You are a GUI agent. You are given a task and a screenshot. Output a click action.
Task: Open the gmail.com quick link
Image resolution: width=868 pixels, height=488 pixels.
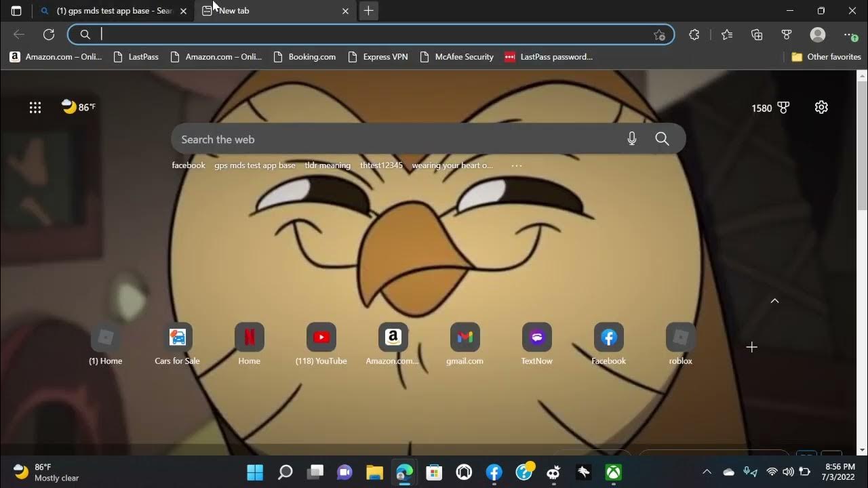[x=465, y=344]
